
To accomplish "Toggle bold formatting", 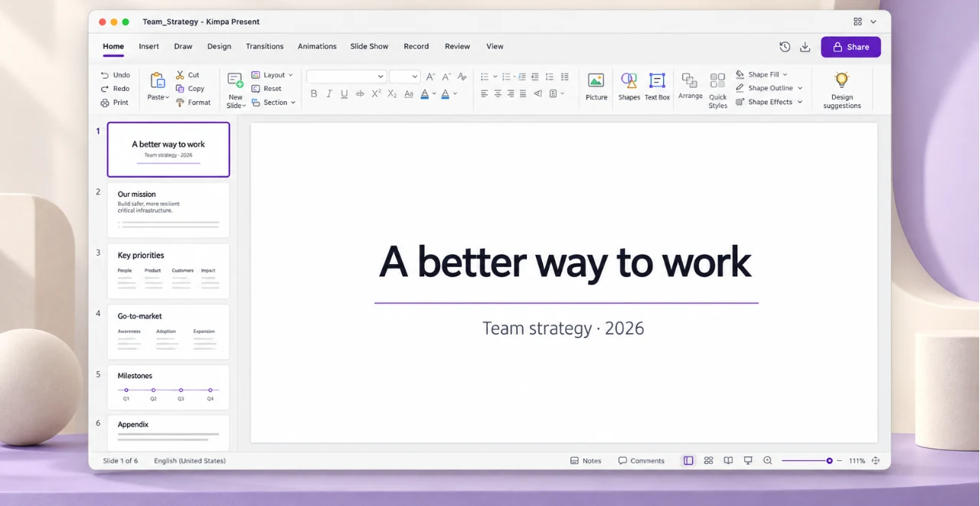I will tap(314, 94).
